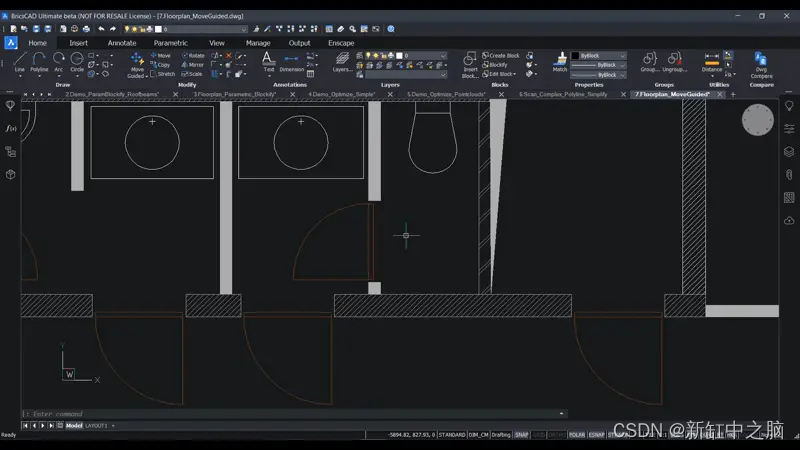The height and width of the screenshot is (450, 800).
Task: Select the Arc tool
Action: pos(59,62)
